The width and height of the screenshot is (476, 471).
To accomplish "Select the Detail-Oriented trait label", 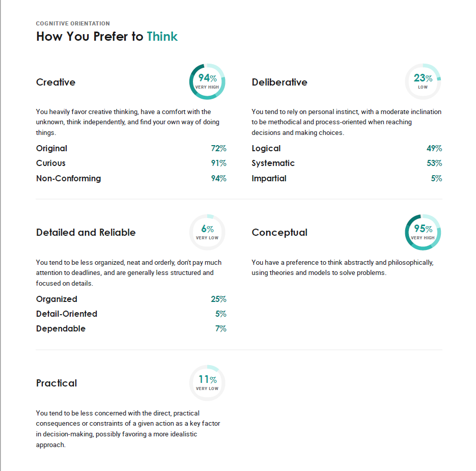I will (67, 314).
